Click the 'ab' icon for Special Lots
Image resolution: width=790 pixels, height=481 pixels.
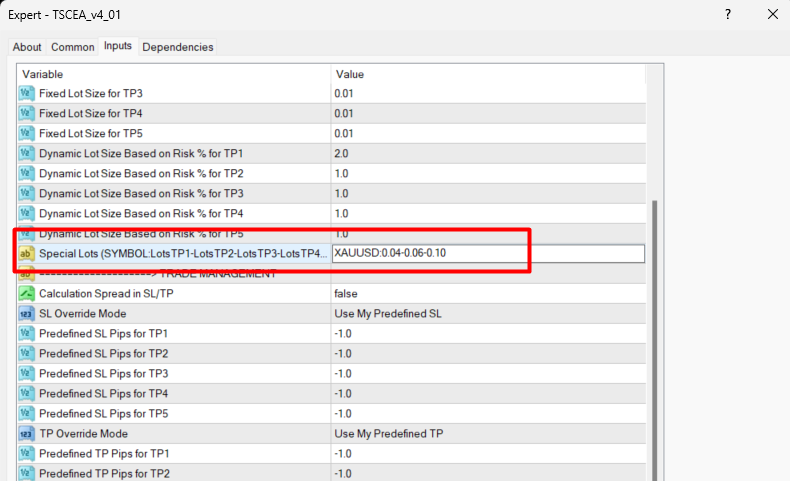click(27, 254)
